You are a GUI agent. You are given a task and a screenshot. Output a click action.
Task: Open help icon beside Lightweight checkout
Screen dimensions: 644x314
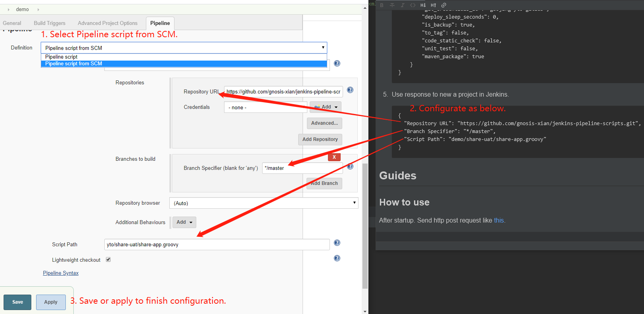(x=337, y=258)
